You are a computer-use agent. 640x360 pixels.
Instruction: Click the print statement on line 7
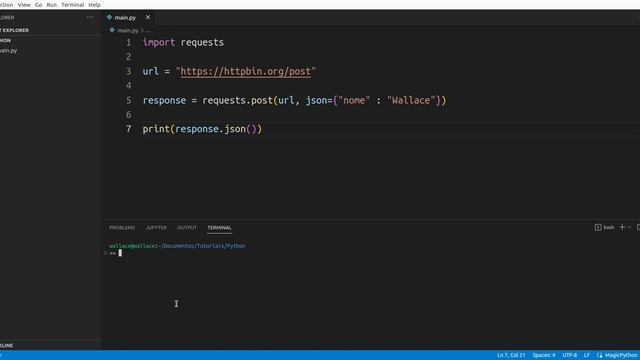[202, 129]
